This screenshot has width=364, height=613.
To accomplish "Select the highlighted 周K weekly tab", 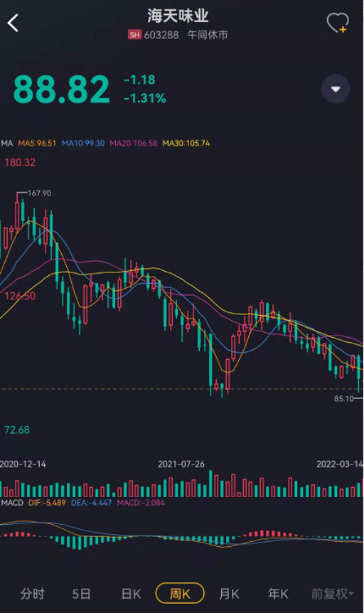I will coord(180,594).
